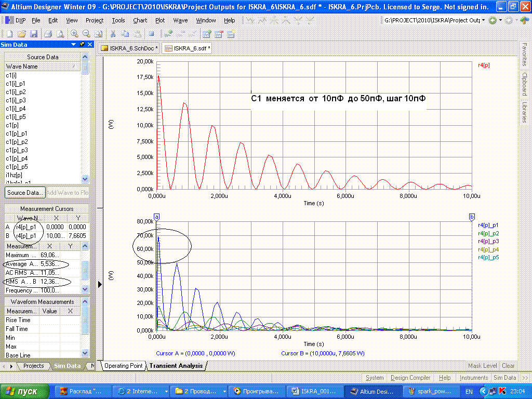Add a wave to plot via toolbar icon
The image size is (532, 399).
pyautogui.click(x=168, y=34)
